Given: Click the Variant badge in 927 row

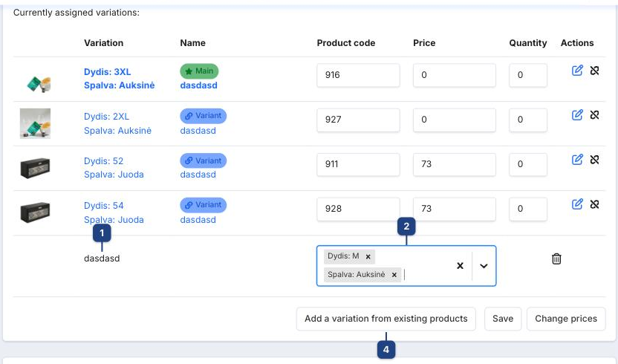Looking at the screenshot, I should point(203,116).
